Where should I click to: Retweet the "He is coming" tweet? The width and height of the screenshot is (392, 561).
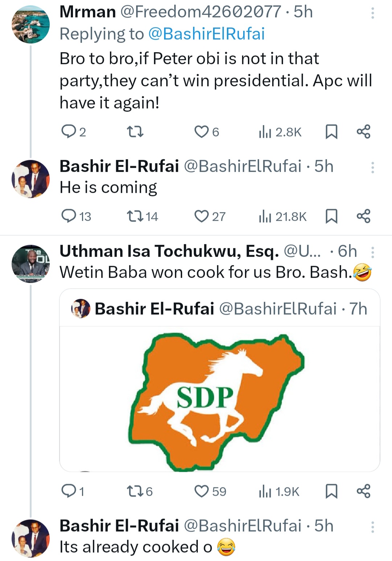coord(136,216)
